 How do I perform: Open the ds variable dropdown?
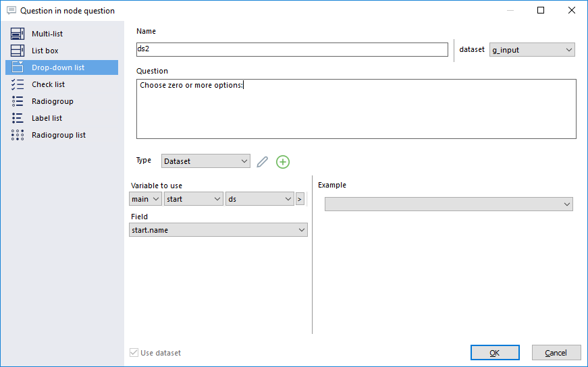[x=259, y=199]
